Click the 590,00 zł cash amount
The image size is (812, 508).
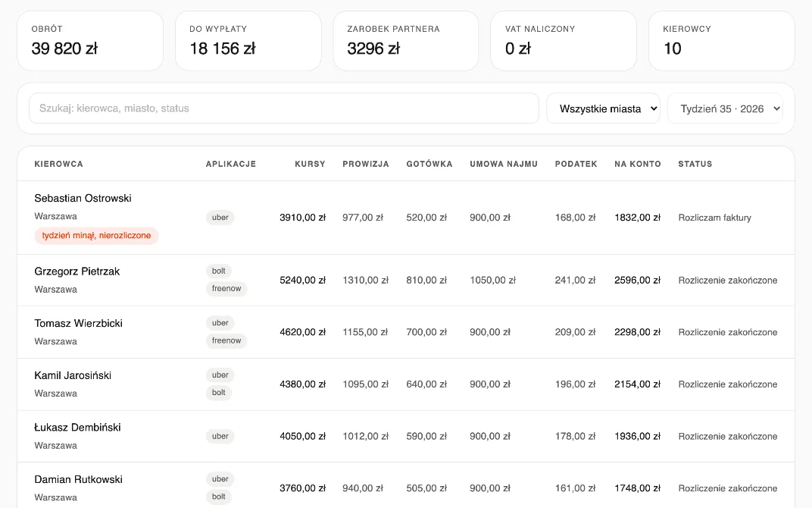coord(426,437)
